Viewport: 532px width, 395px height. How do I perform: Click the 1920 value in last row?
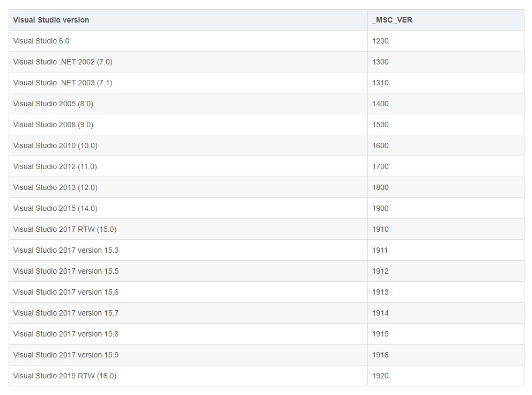tap(380, 376)
